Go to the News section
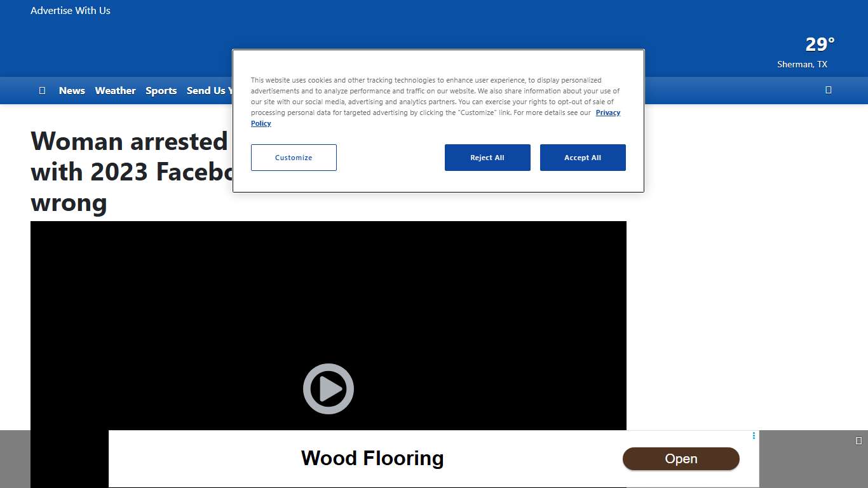 coord(72,90)
